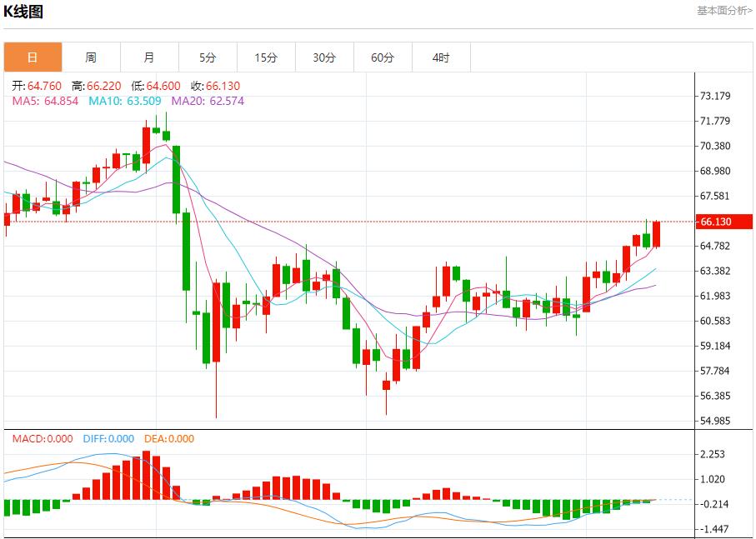The width and height of the screenshot is (756, 539).
Task: Click the DEA:0.000 indicator label
Action: [x=169, y=439]
